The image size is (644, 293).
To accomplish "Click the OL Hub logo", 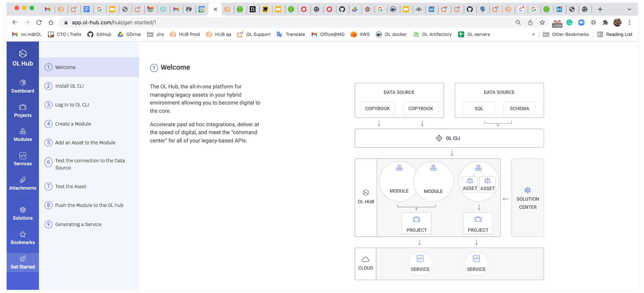I will [23, 58].
